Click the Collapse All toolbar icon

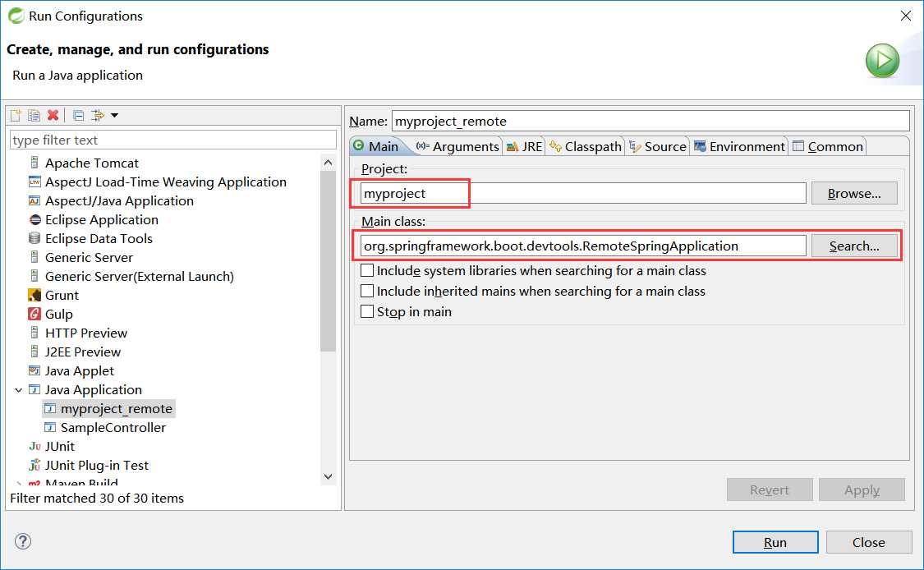[x=78, y=116]
